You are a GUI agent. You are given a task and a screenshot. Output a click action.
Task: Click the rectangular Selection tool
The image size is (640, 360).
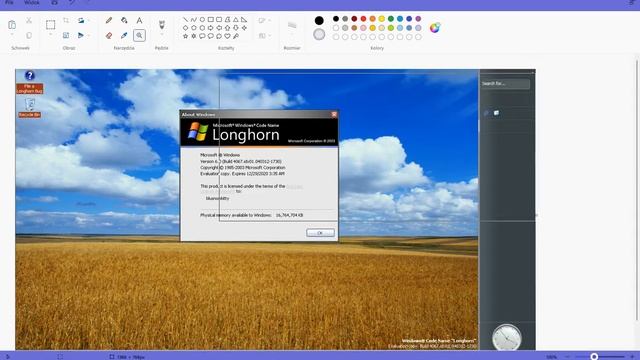[x=51, y=24]
